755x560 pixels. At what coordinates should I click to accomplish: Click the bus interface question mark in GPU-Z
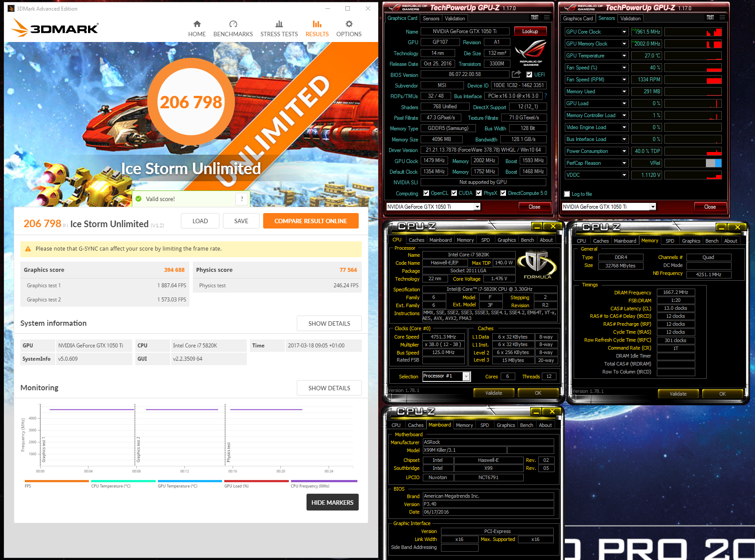pyautogui.click(x=545, y=96)
